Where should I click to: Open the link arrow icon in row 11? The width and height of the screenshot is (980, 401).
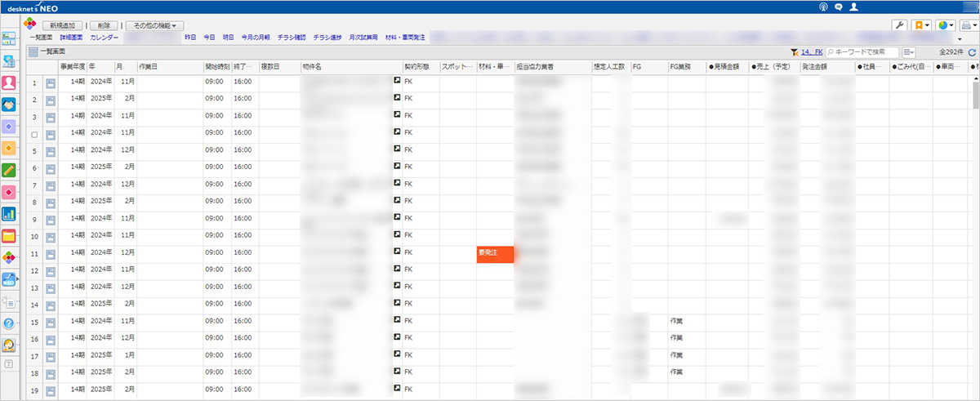pyautogui.click(x=397, y=254)
